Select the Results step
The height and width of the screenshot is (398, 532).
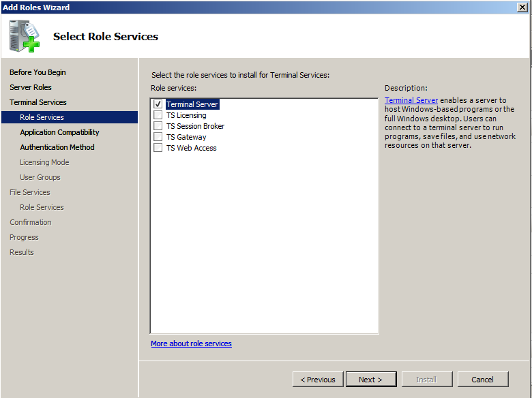[22, 252]
